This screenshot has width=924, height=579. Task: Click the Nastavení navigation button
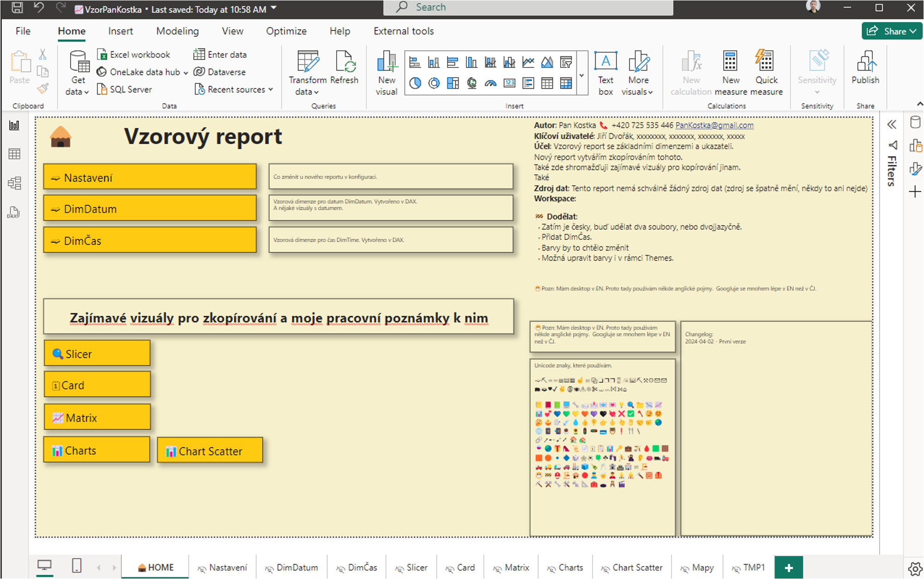pos(150,177)
